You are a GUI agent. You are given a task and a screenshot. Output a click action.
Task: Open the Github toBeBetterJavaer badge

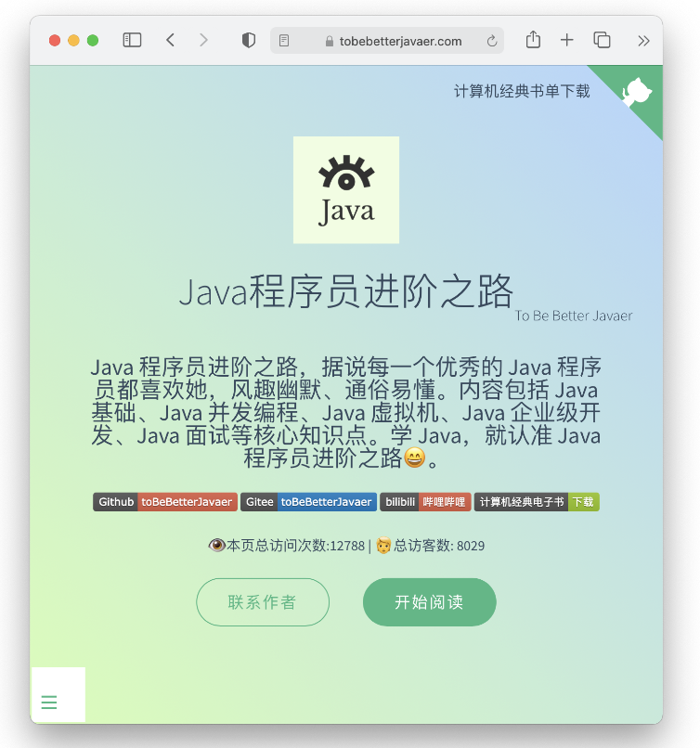coord(165,502)
